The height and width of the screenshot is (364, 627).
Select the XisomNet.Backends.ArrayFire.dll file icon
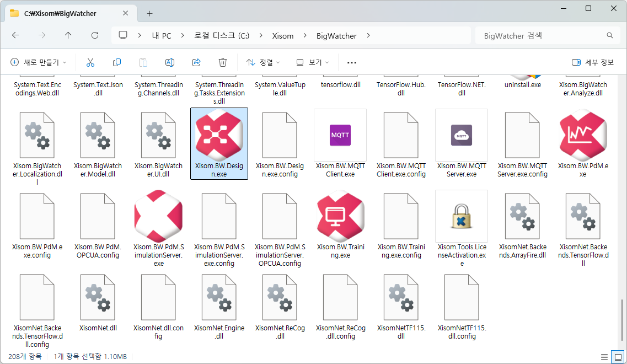tap(522, 216)
